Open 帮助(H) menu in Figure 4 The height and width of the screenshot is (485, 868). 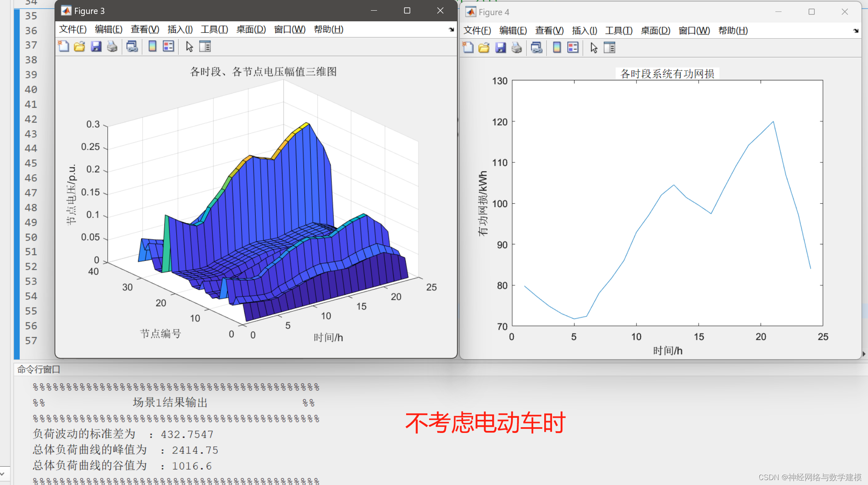pos(733,31)
